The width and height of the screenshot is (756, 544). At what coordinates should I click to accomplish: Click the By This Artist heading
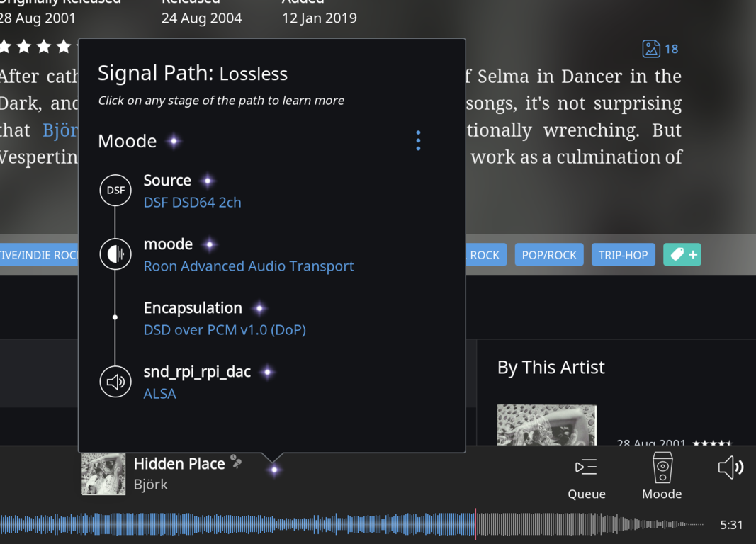point(551,367)
